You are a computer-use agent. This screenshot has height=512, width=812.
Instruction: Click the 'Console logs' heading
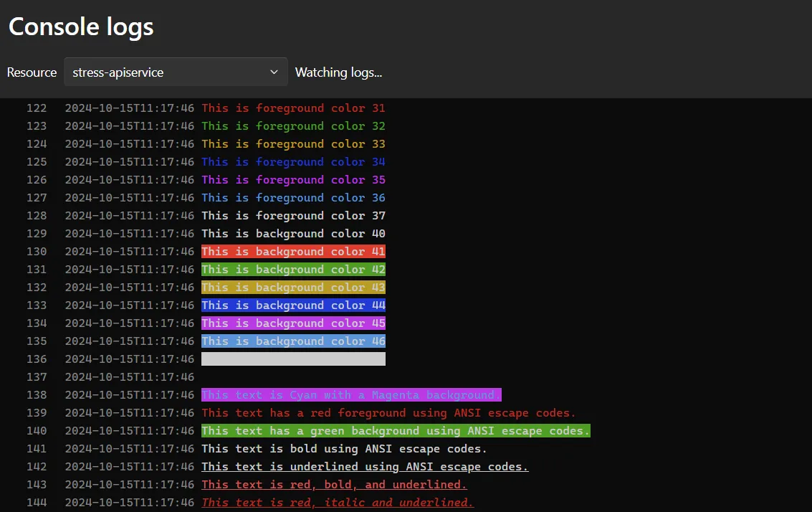click(x=80, y=27)
